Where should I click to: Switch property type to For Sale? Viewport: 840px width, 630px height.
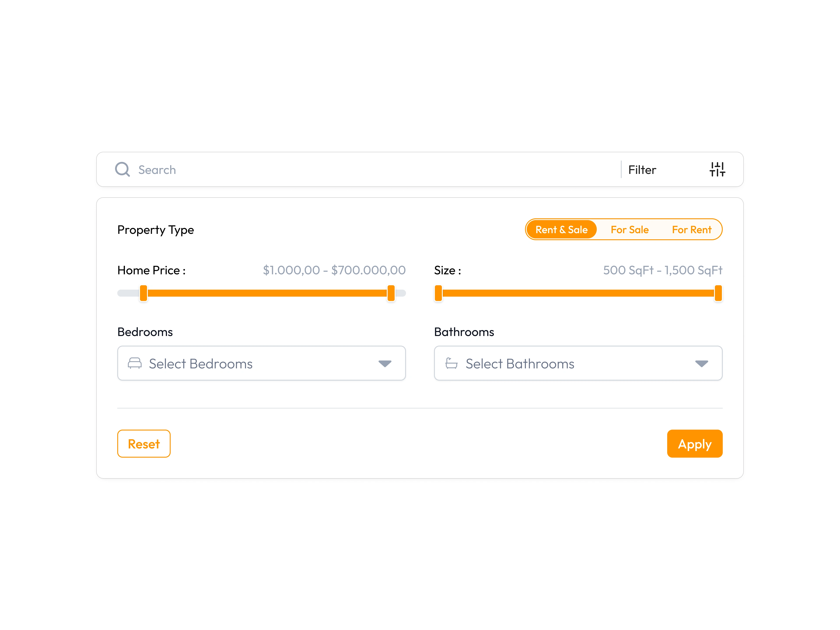click(629, 229)
